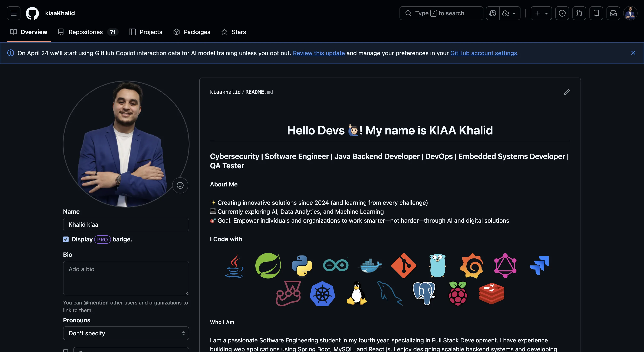Set a status with the smiley icon on avatar
This screenshot has height=352, width=644.
pyautogui.click(x=180, y=185)
